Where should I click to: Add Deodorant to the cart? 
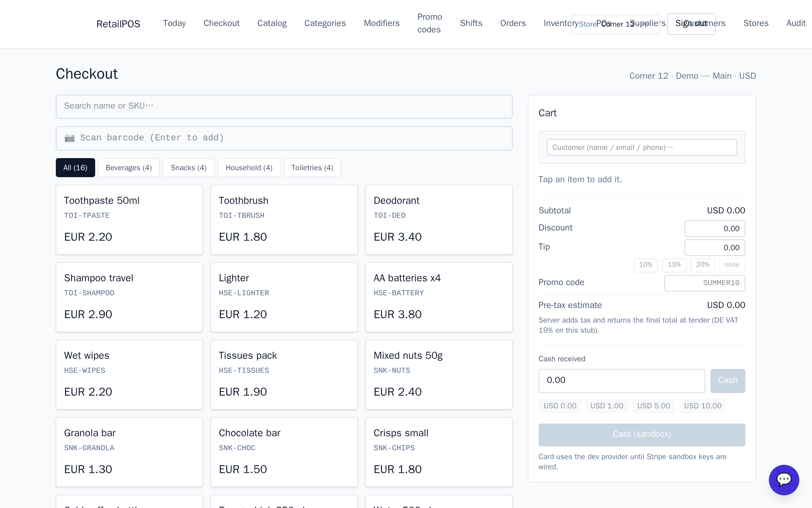(x=439, y=220)
